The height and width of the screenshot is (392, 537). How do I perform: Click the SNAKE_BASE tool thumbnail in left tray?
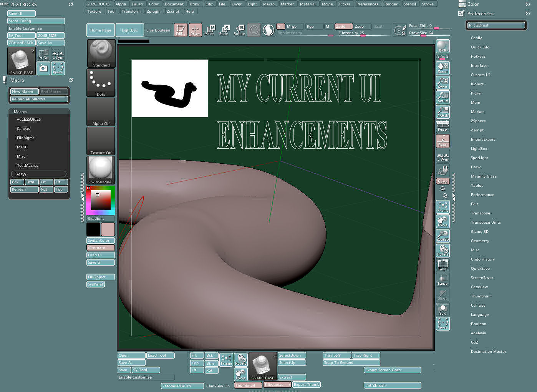[x=22, y=61]
